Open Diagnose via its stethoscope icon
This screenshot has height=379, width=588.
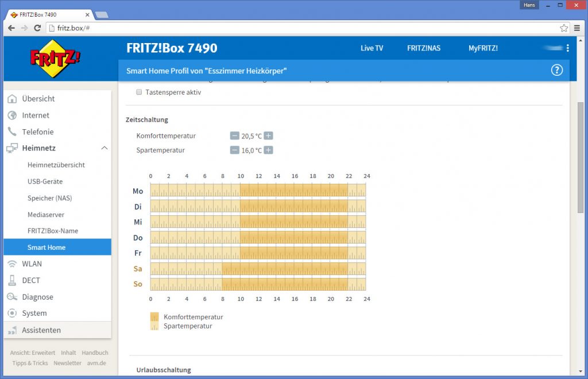tap(13, 297)
